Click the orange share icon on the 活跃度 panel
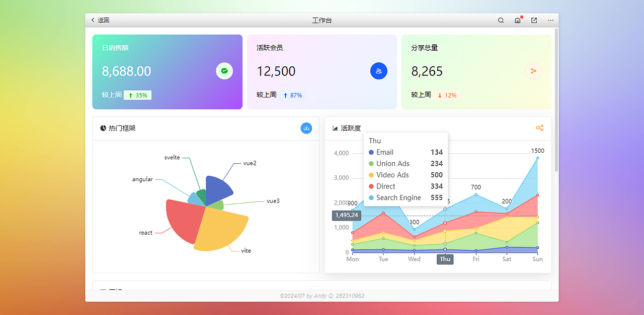Image resolution: width=644 pixels, height=315 pixels. (539, 128)
